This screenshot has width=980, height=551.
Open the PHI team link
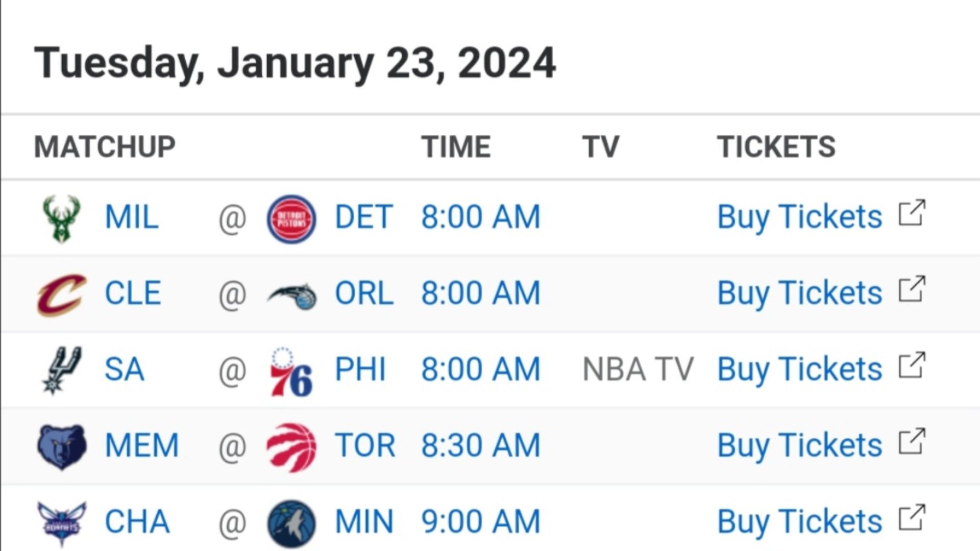pos(360,369)
